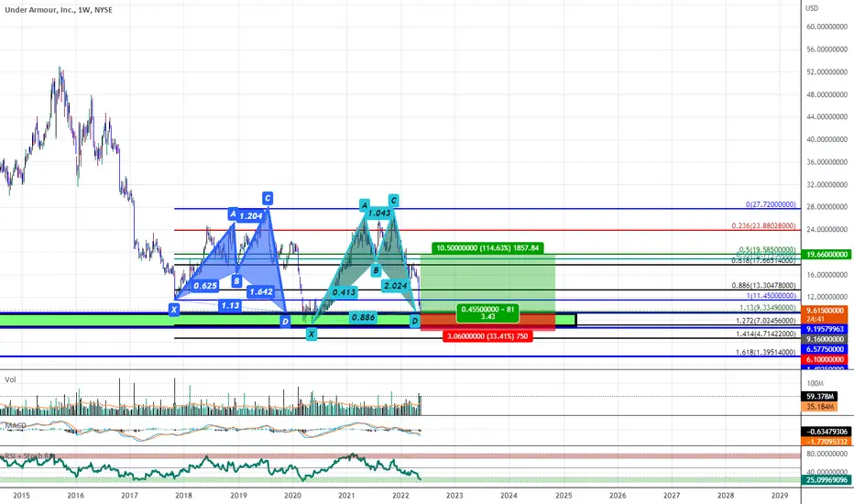Viewport: 854px width, 504px height.
Task: Click the teal D point marker
Action: 415,321
